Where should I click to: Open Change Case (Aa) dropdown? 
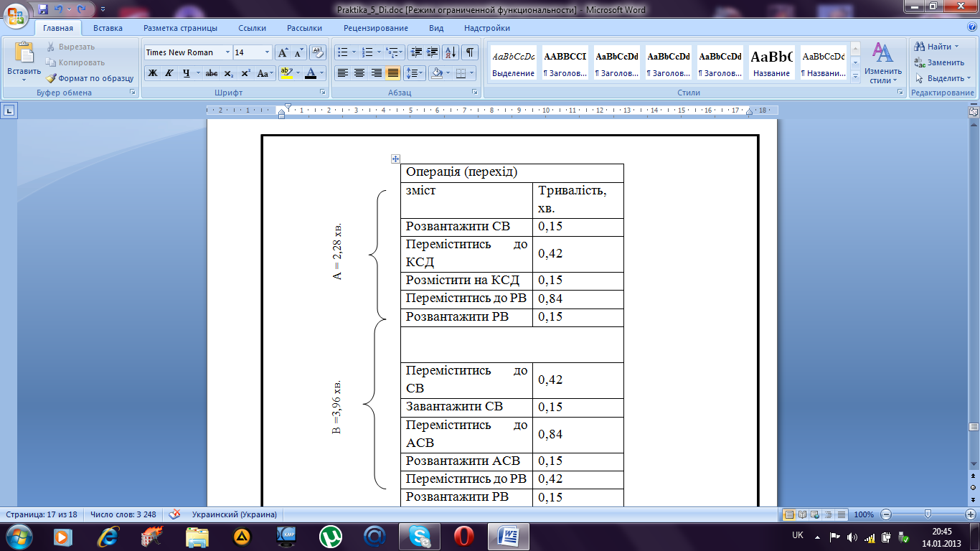click(x=266, y=73)
